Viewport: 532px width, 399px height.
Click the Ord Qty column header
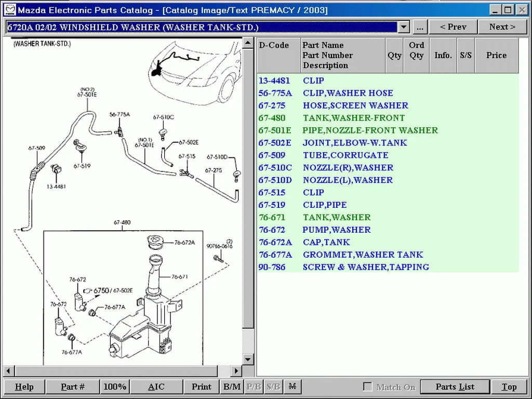click(x=416, y=55)
